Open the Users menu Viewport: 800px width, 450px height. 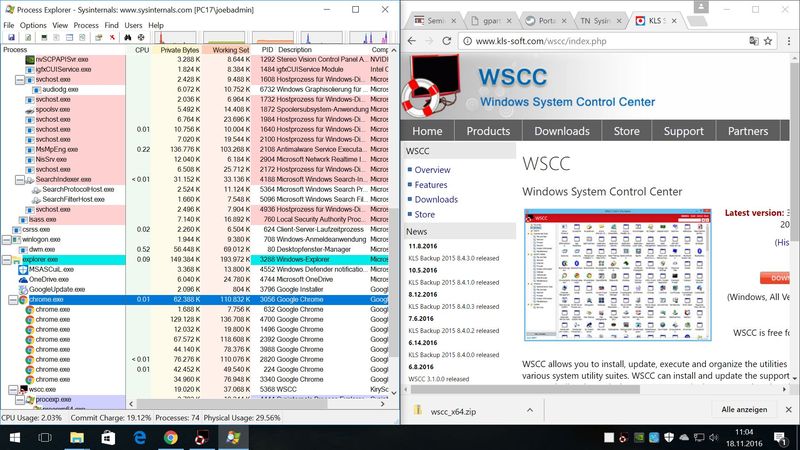tap(133, 25)
